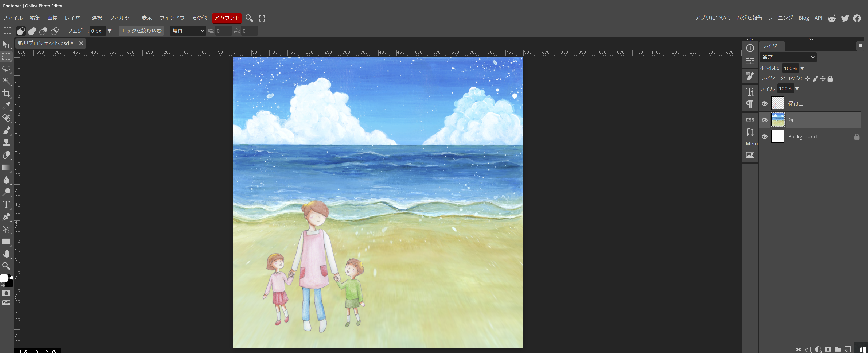
Task: Expand the opacity slider arrow
Action: tap(802, 68)
